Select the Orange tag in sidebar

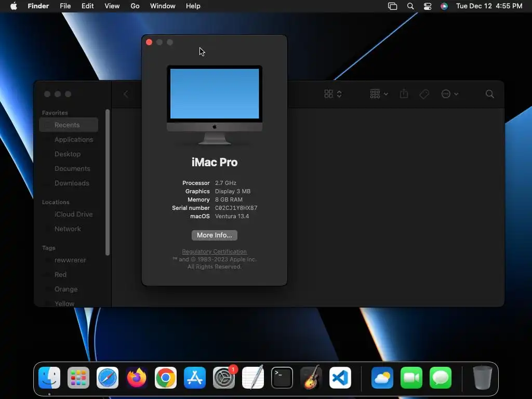(69, 289)
